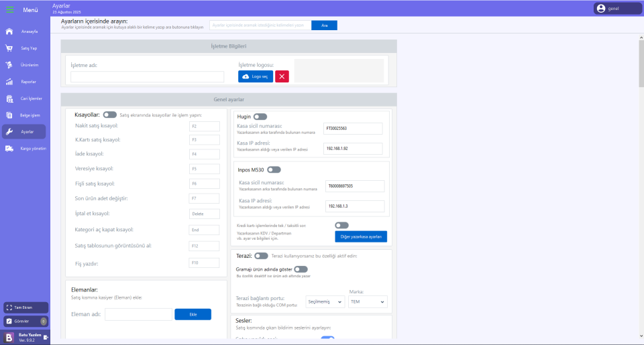Click the gansil user profile icon

point(601,9)
